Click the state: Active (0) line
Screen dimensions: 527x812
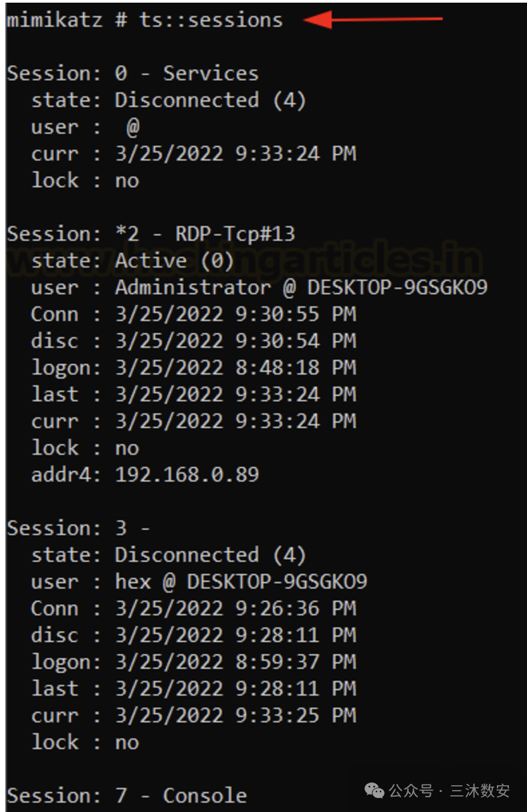pos(132,260)
